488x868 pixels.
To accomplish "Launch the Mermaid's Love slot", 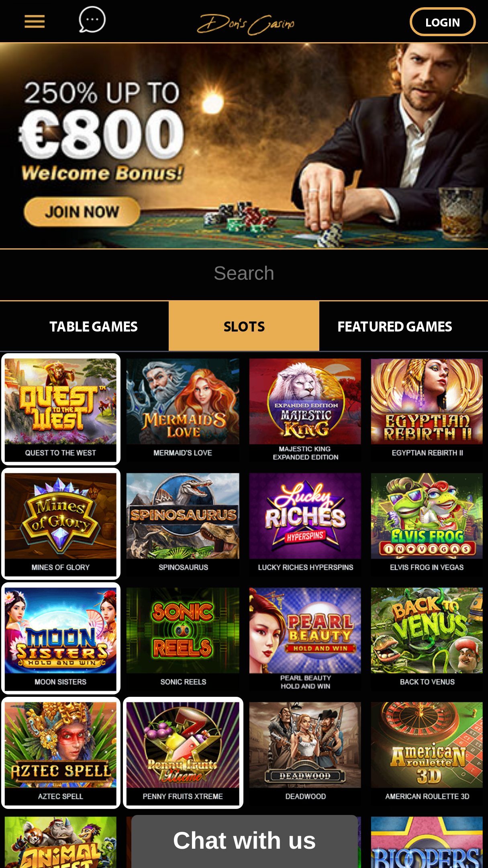I will point(183,409).
